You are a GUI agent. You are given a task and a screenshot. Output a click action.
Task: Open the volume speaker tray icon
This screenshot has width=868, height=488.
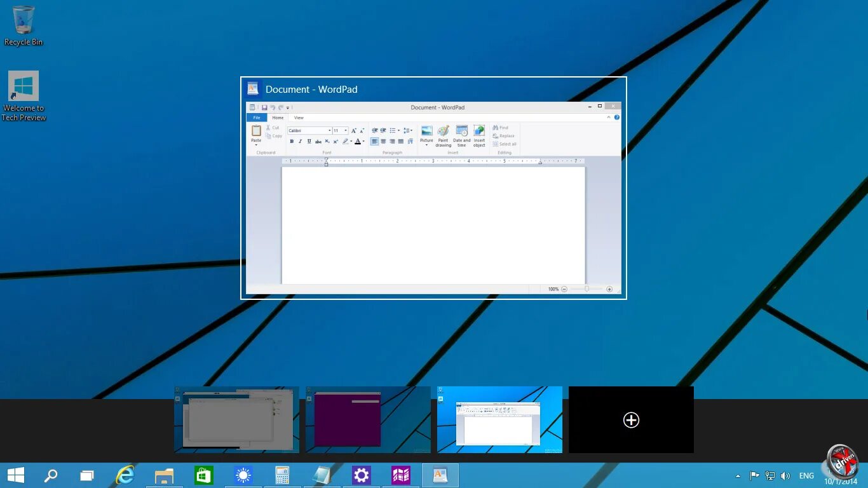785,476
